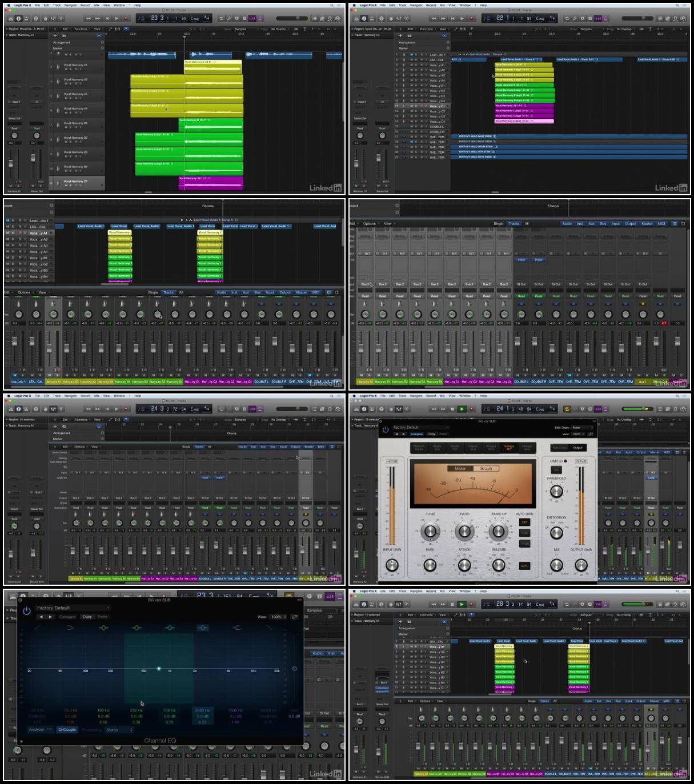694x784 pixels.
Task: Open Mix menu in top-left screenshot
Action: click(x=97, y=5)
